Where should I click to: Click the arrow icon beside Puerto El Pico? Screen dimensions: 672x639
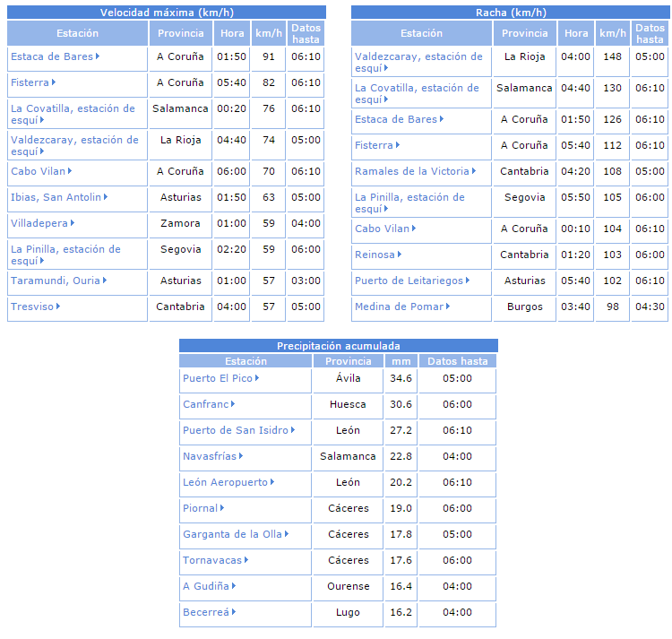pos(257,378)
